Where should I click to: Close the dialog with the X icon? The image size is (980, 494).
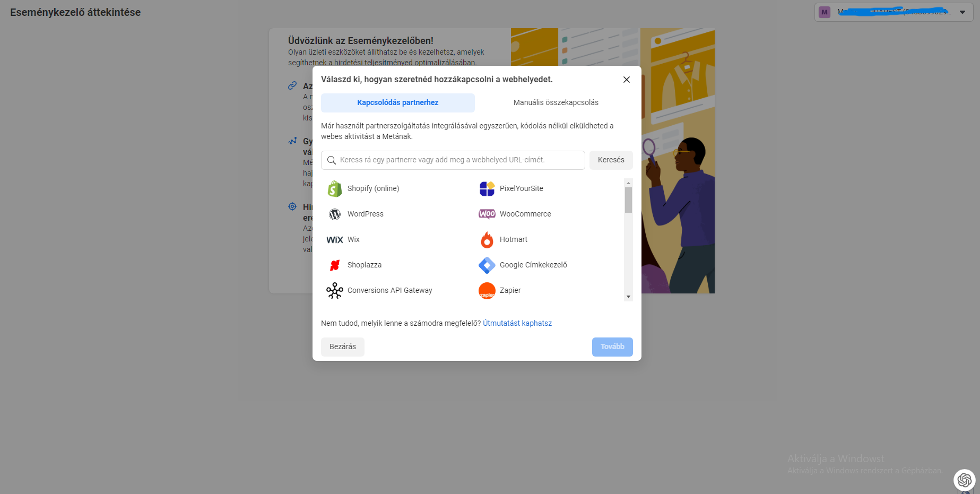[627, 80]
